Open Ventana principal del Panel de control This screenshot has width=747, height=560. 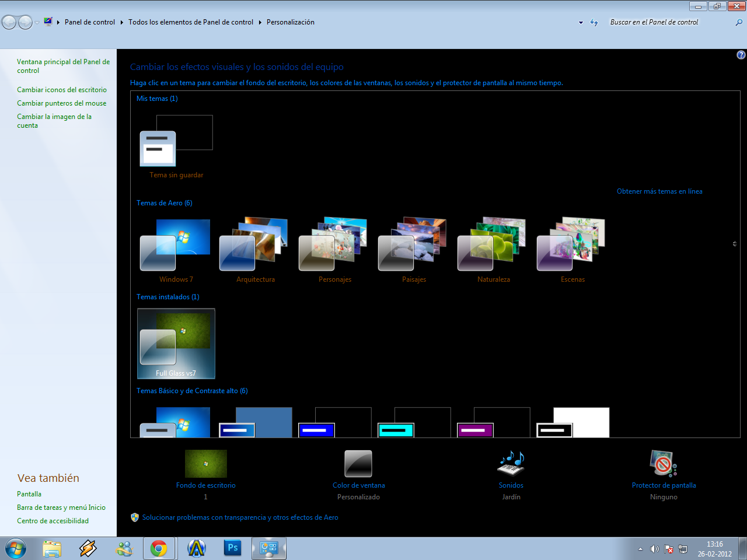[63, 66]
